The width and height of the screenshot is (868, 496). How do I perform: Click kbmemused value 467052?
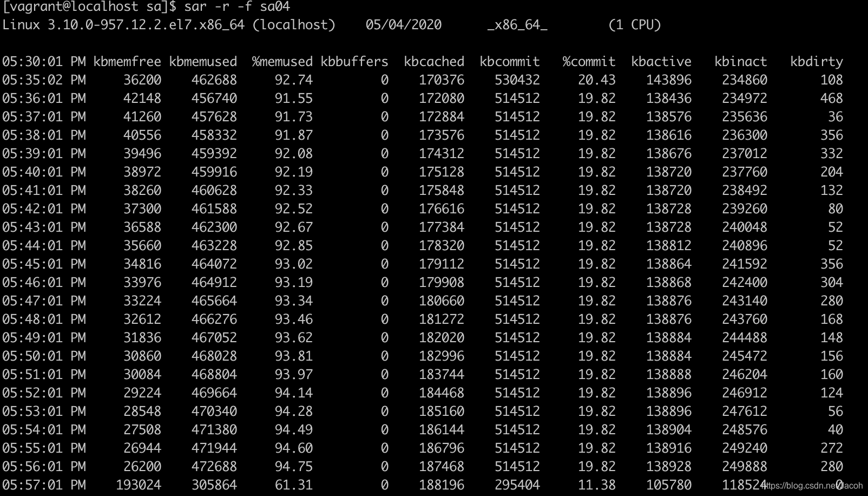coord(214,338)
